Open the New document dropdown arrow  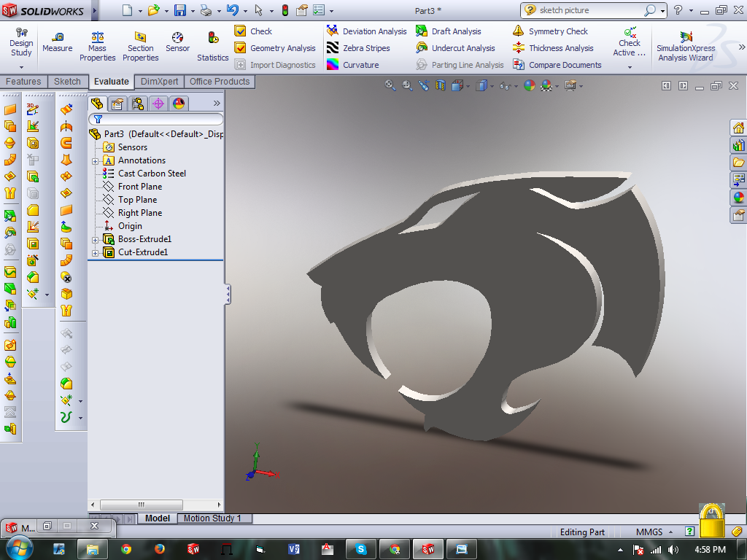(x=140, y=10)
